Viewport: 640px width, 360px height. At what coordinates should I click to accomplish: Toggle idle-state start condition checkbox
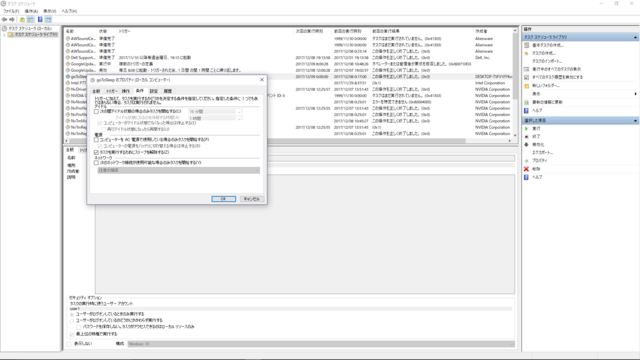96,111
